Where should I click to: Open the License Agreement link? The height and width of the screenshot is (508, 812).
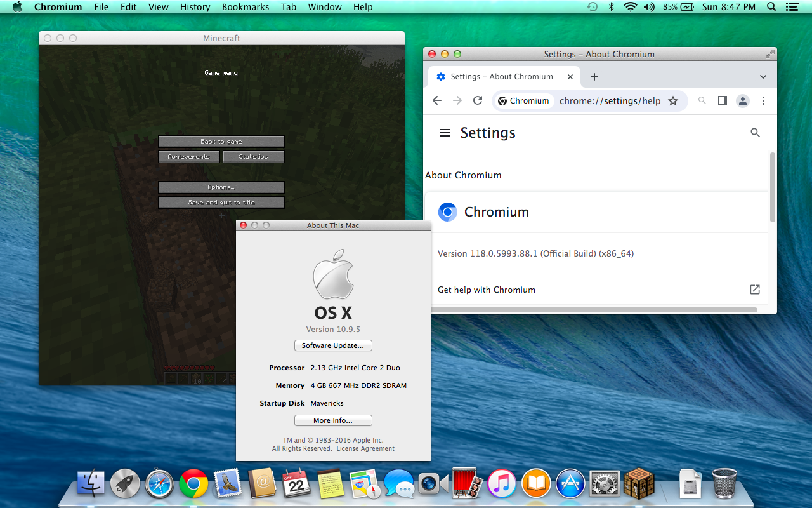pos(365,448)
